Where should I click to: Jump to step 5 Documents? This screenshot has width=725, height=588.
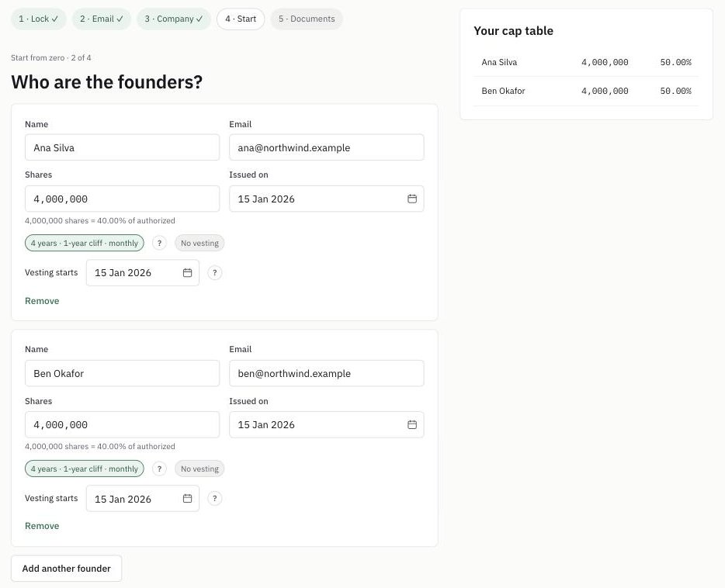click(x=307, y=19)
